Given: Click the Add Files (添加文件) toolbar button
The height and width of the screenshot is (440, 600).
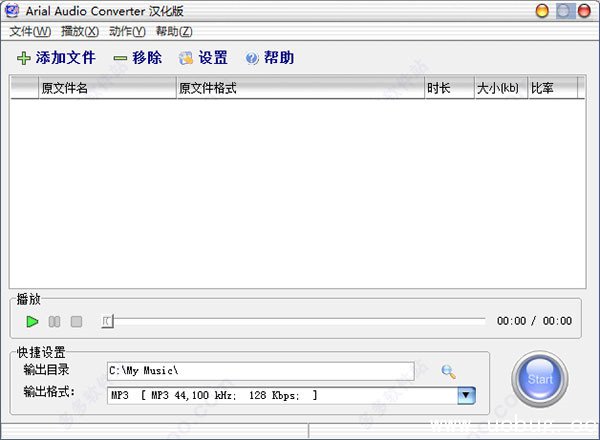Looking at the screenshot, I should [x=56, y=58].
